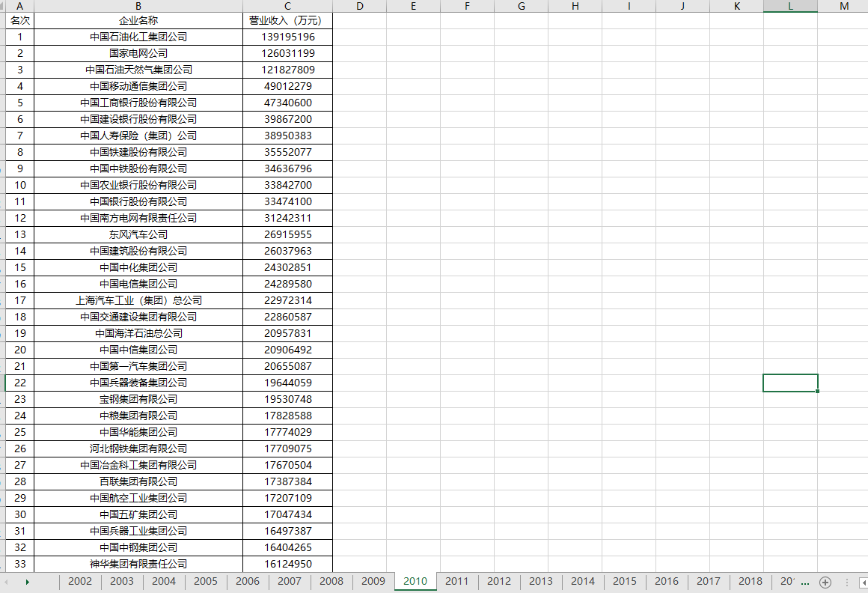The image size is (868, 593).
Task: Switch to the 2013 sheet tab
Action: 541,581
